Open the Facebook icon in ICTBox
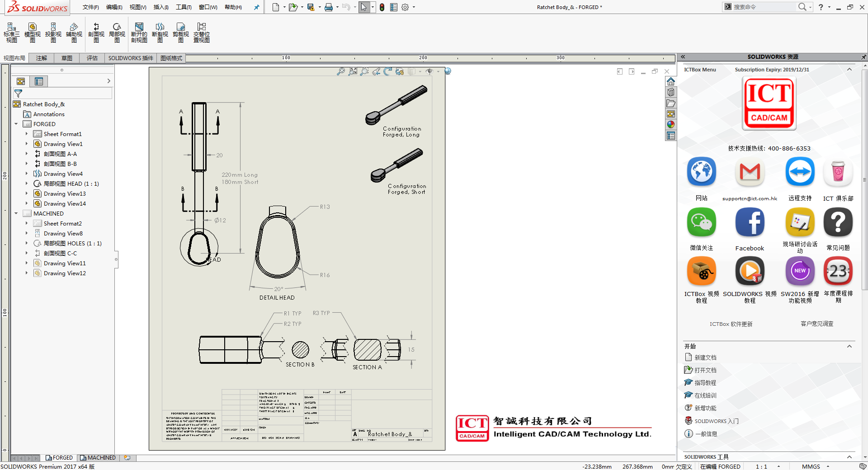Image resolution: width=868 pixels, height=470 pixels. coord(750,222)
